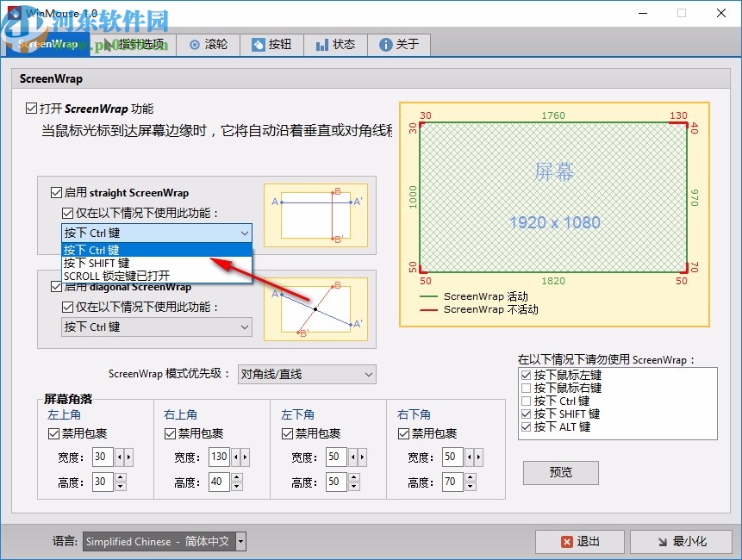This screenshot has width=742, height=560.
Task: Click 右下角 高度 field showing 70
Action: point(452,482)
